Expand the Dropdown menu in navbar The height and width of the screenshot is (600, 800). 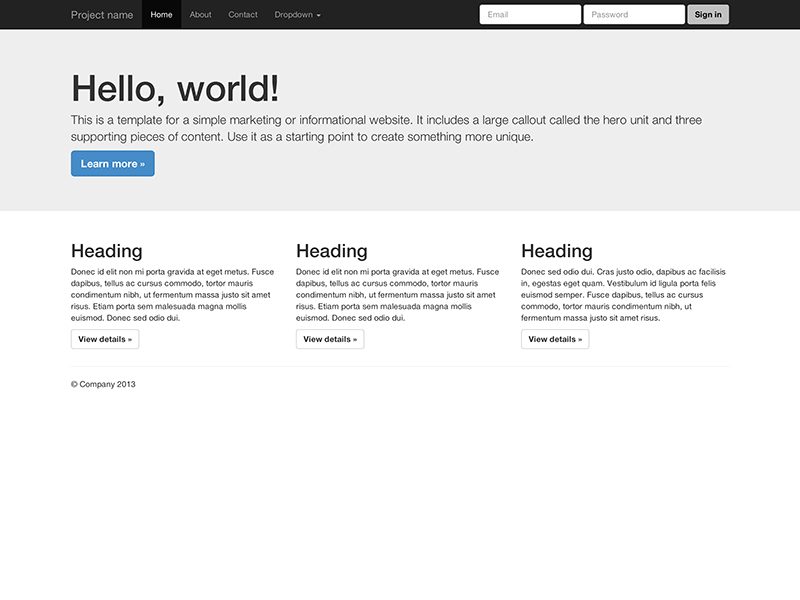click(x=297, y=15)
